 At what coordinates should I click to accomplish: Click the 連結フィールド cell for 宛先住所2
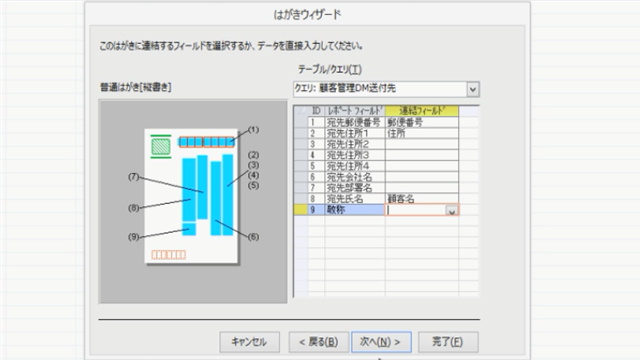(422, 144)
